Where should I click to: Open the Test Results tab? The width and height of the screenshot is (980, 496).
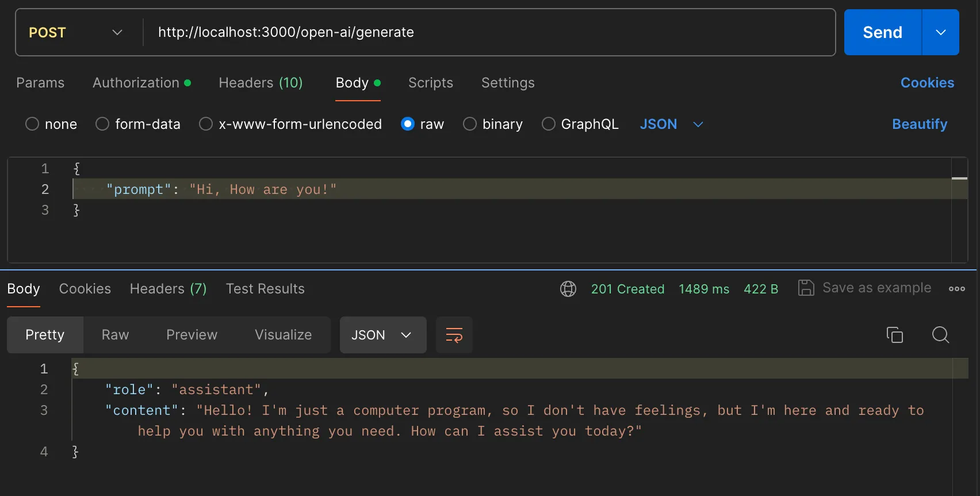265,289
